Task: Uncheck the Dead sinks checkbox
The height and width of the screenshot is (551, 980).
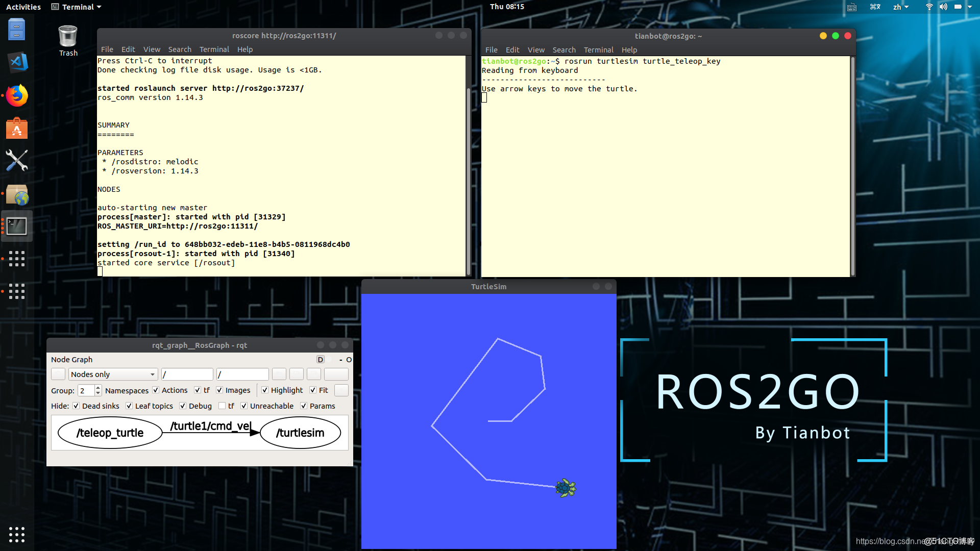Action: (76, 406)
